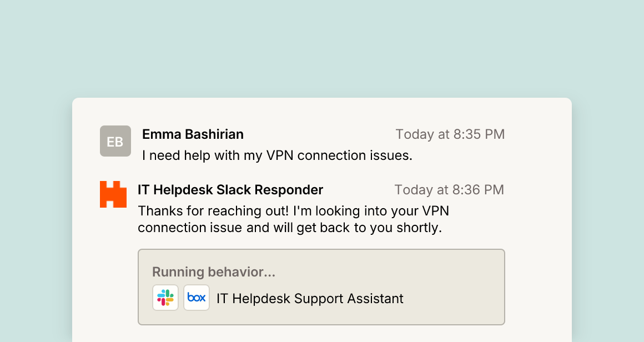Click the Today at 8:35 PM timestamp
This screenshot has width=644, height=342.
pyautogui.click(x=450, y=134)
